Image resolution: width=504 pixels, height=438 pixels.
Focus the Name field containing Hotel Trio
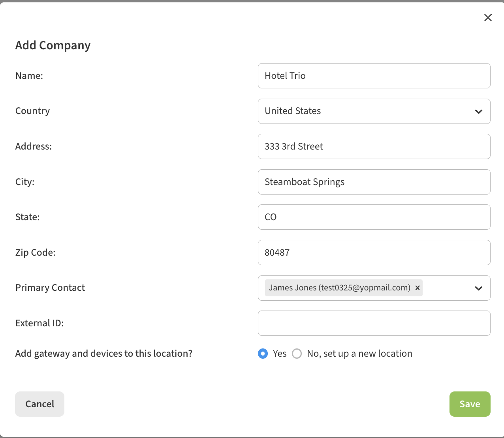click(374, 76)
